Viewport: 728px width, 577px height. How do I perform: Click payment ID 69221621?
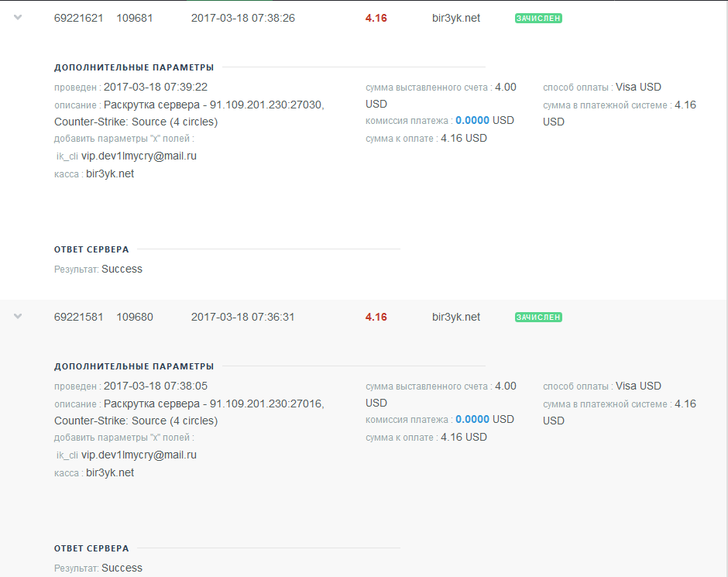point(78,18)
